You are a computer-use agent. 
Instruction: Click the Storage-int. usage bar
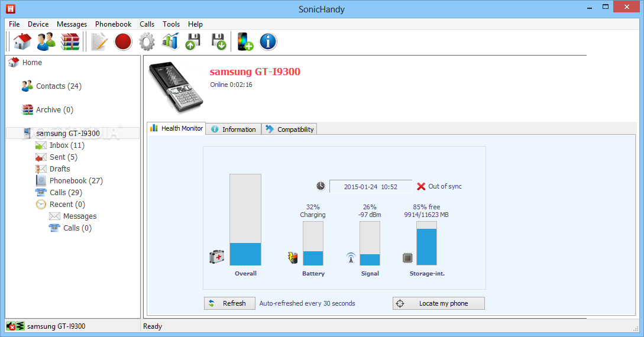[426, 244]
